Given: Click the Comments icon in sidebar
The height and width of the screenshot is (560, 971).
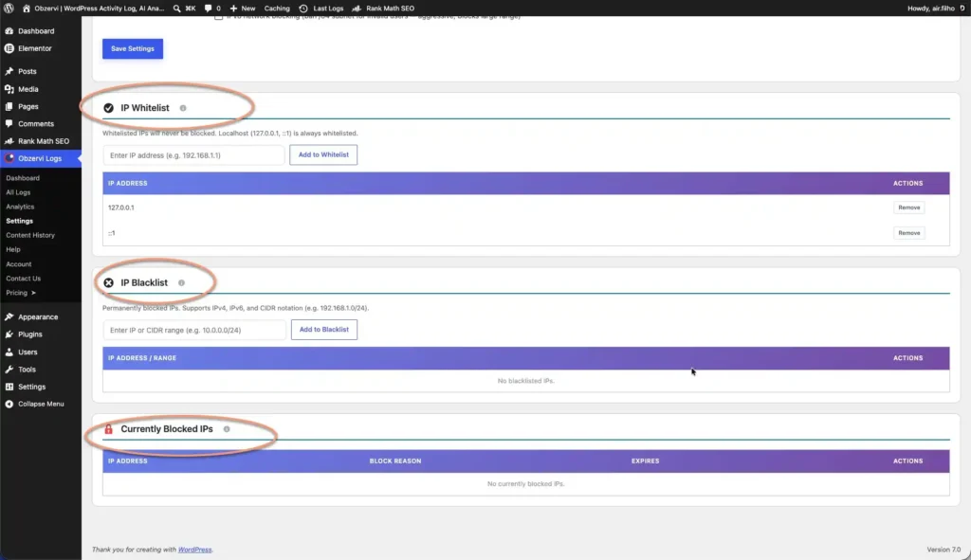Looking at the screenshot, I should [9, 124].
